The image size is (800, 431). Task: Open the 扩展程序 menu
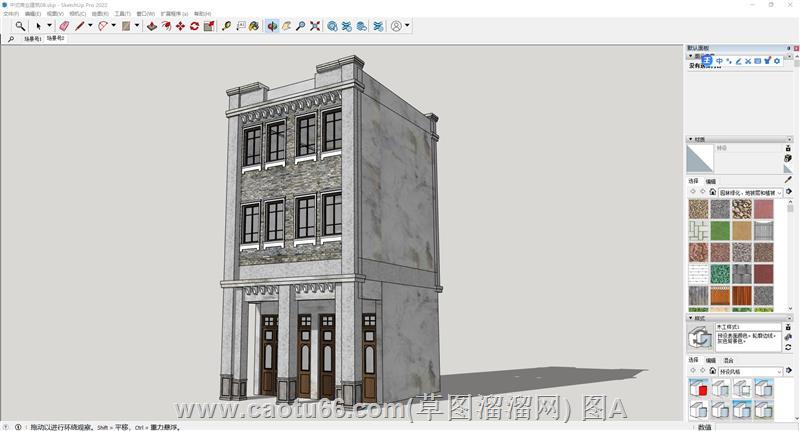174,14
